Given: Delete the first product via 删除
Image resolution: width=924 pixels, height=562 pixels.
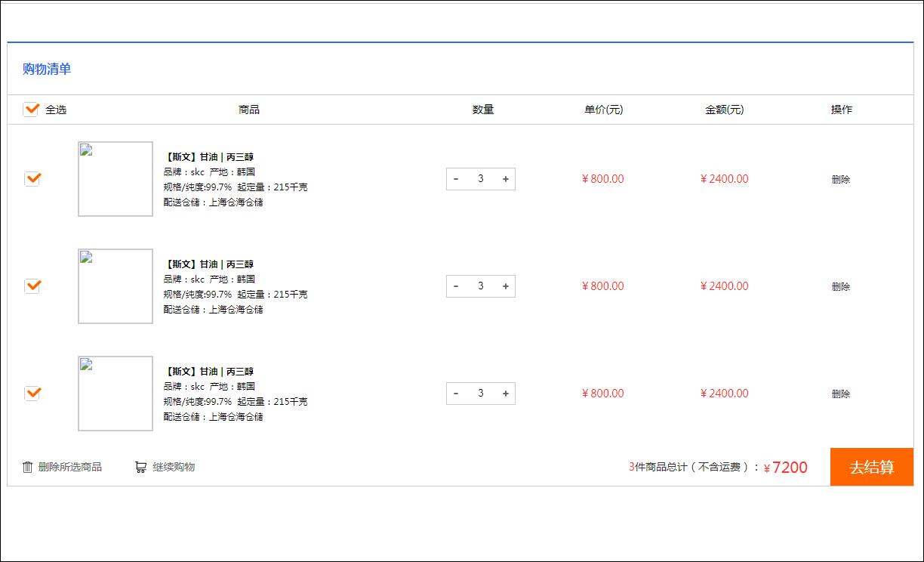Looking at the screenshot, I should 841,180.
